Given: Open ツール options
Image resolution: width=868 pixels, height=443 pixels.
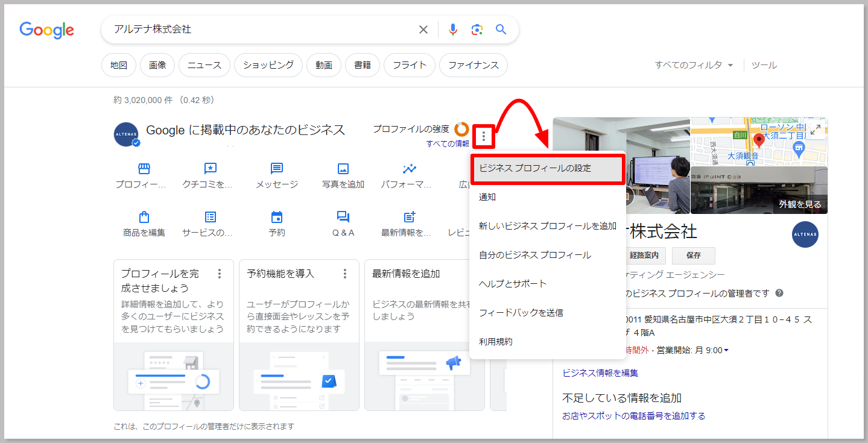Looking at the screenshot, I should click(764, 65).
